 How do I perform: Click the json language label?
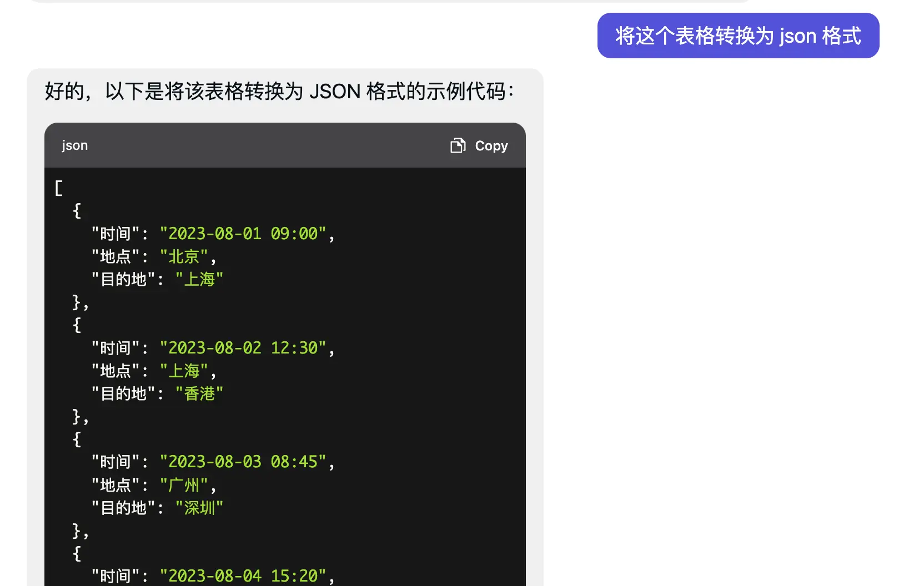tap(75, 145)
